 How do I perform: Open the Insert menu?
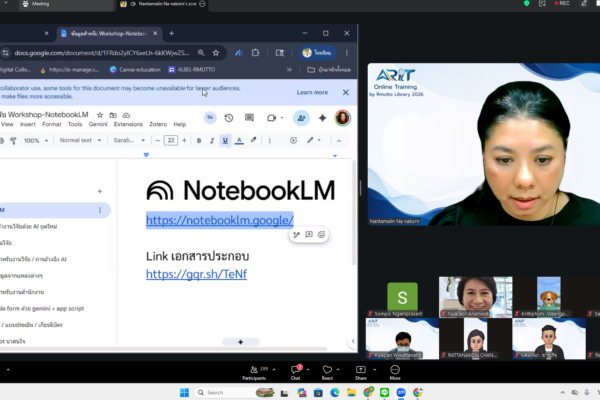point(28,124)
